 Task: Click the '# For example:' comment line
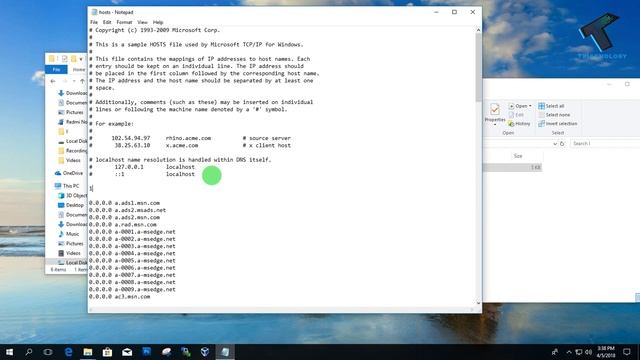click(111, 124)
